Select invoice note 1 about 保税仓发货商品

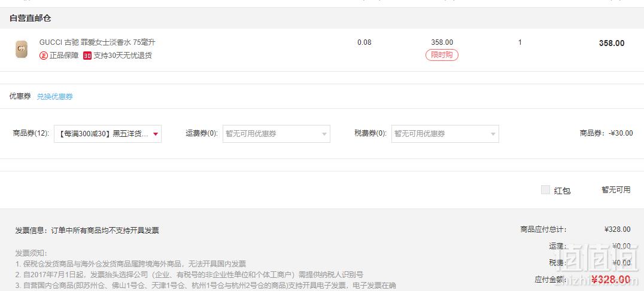click(x=130, y=264)
